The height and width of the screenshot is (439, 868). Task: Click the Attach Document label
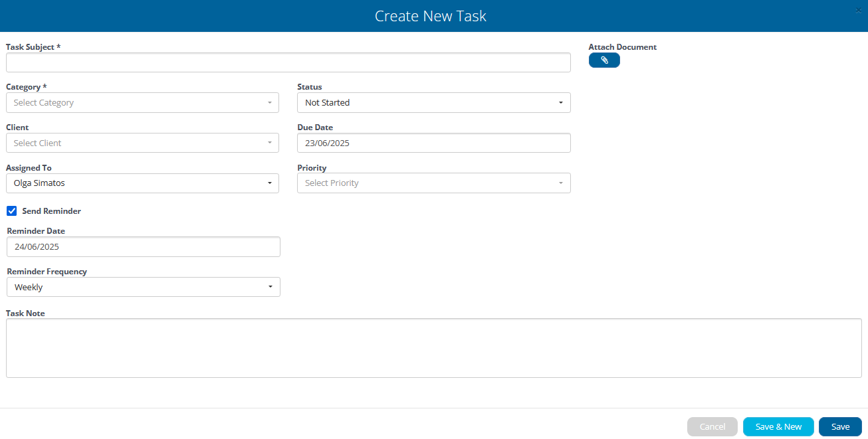tap(623, 47)
